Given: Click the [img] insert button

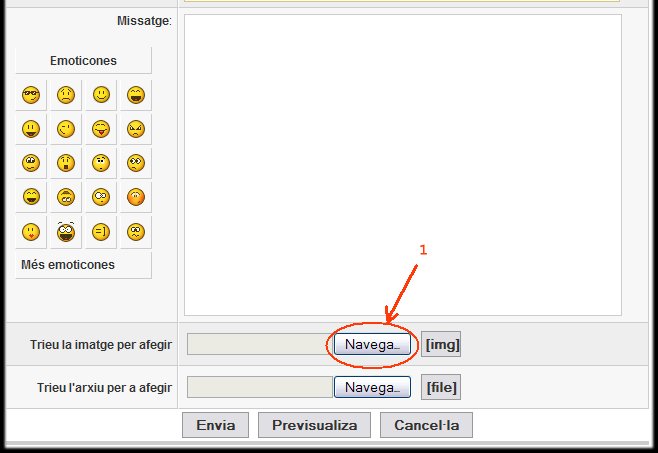Looking at the screenshot, I should [441, 344].
